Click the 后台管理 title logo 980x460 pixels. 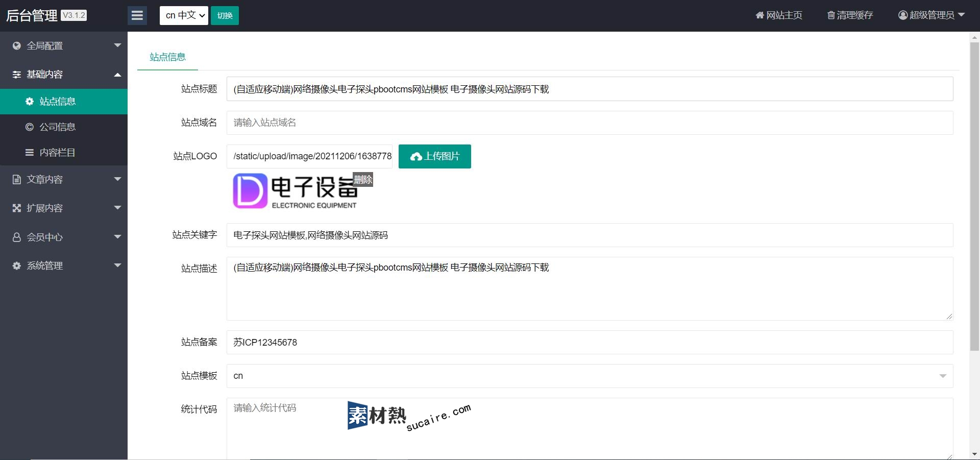pyautogui.click(x=32, y=15)
